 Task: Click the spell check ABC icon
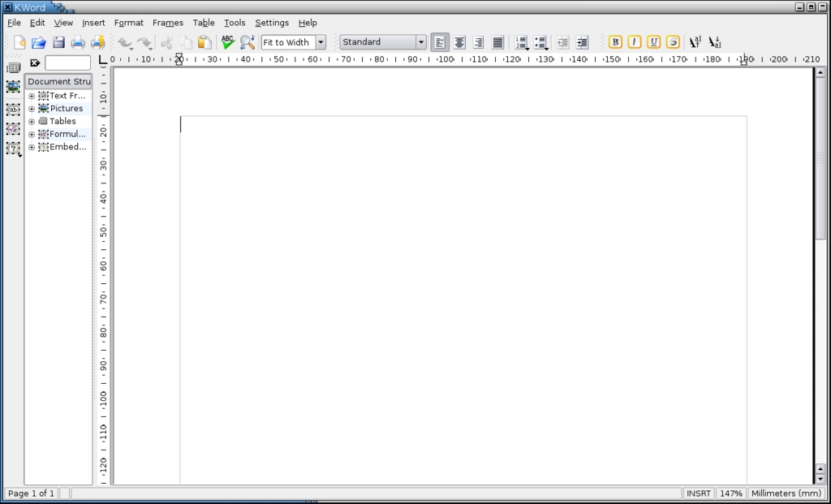228,42
